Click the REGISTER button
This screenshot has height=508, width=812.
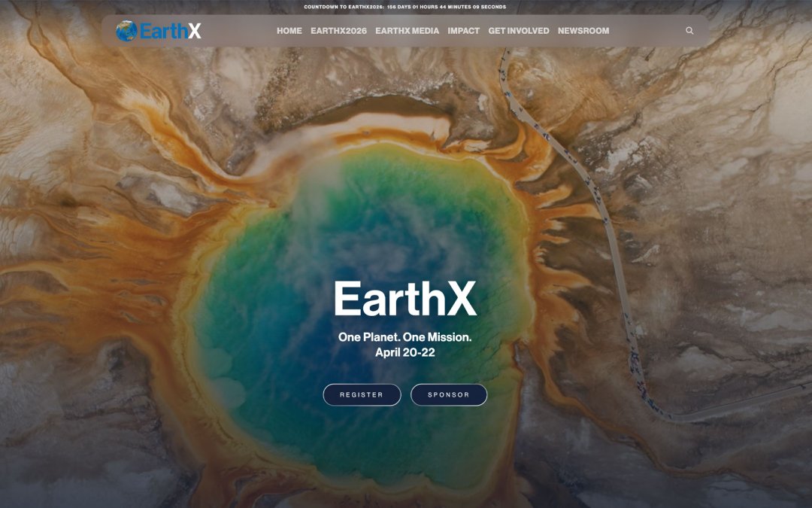(x=362, y=394)
